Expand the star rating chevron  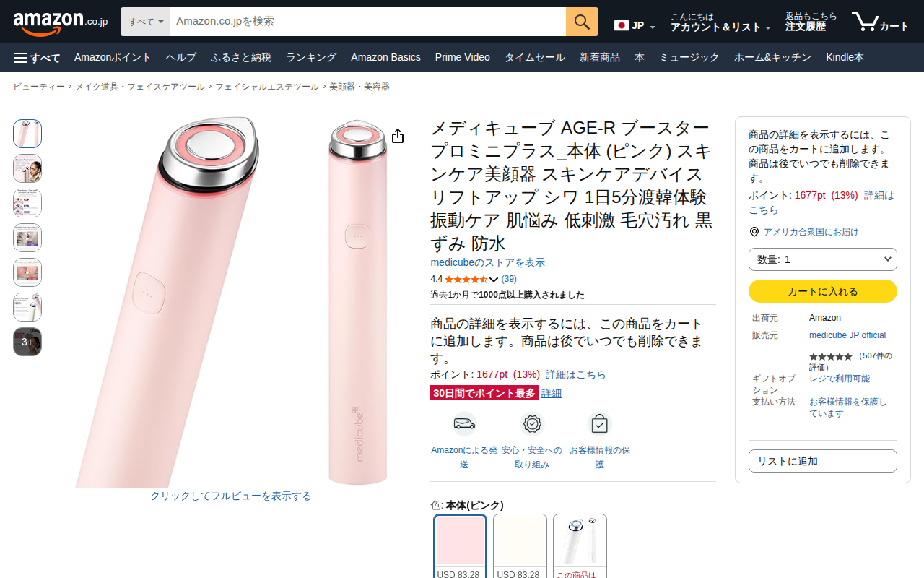494,280
